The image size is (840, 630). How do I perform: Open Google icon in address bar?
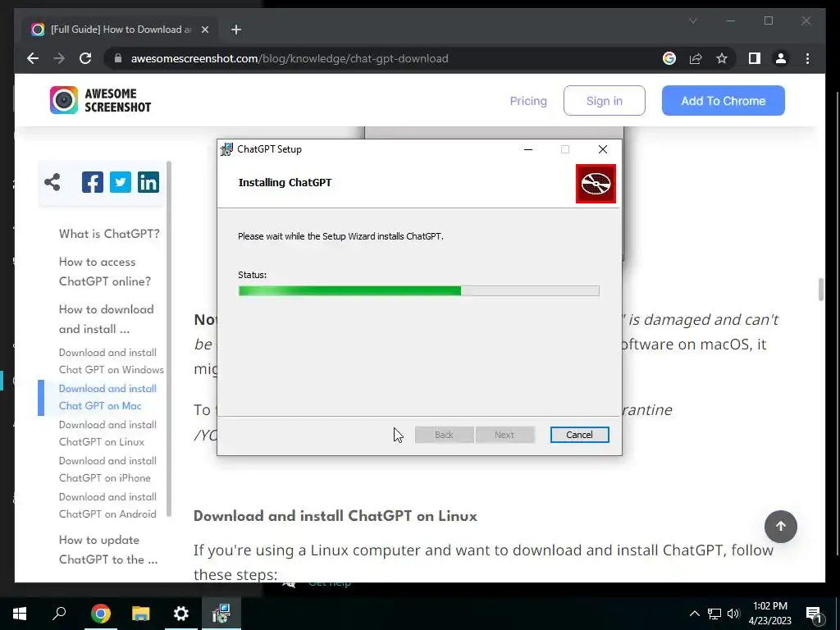coord(669,58)
